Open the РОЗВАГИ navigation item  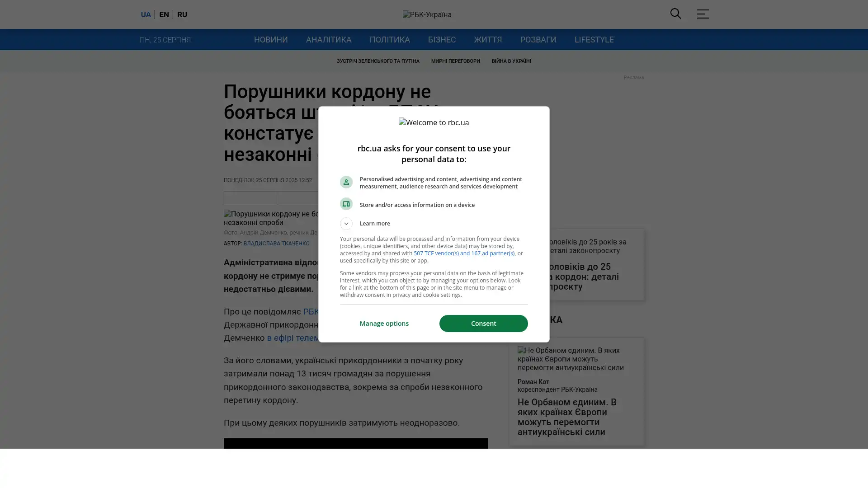[x=538, y=40]
